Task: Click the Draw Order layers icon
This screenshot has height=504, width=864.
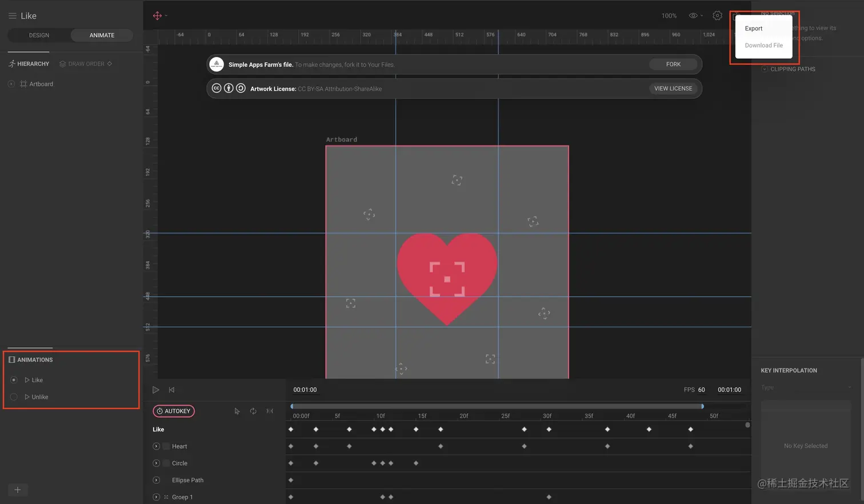Action: (x=63, y=64)
